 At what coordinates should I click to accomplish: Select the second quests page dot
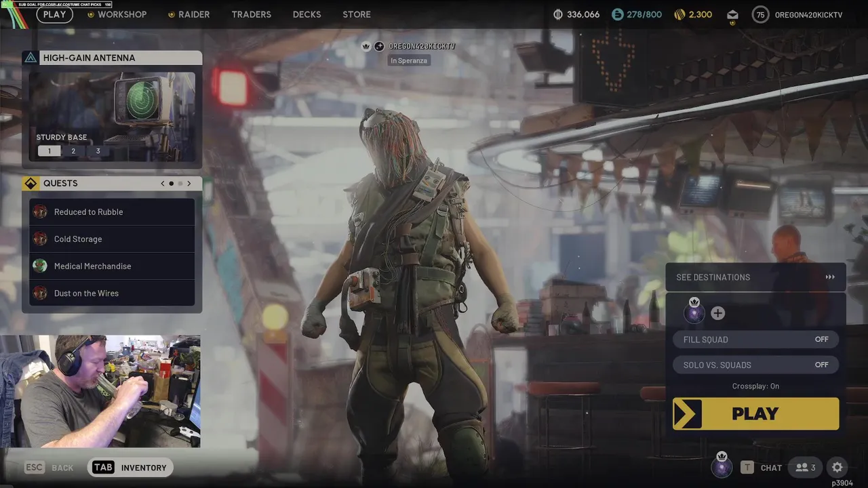180,184
